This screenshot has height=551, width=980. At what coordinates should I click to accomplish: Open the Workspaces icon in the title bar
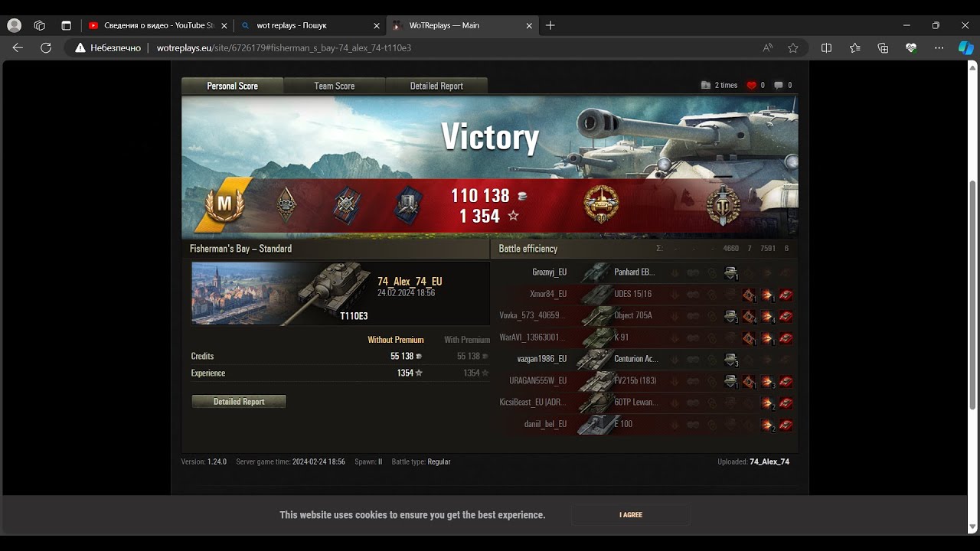(40, 25)
